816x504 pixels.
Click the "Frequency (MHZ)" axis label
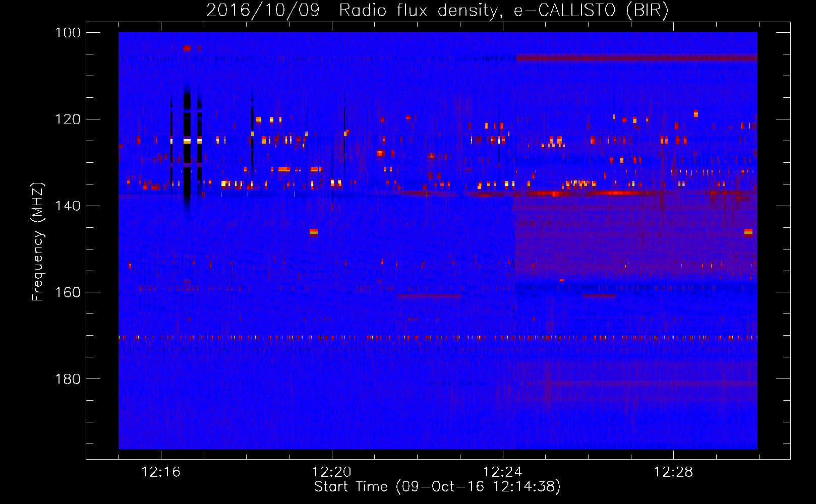tap(38, 241)
